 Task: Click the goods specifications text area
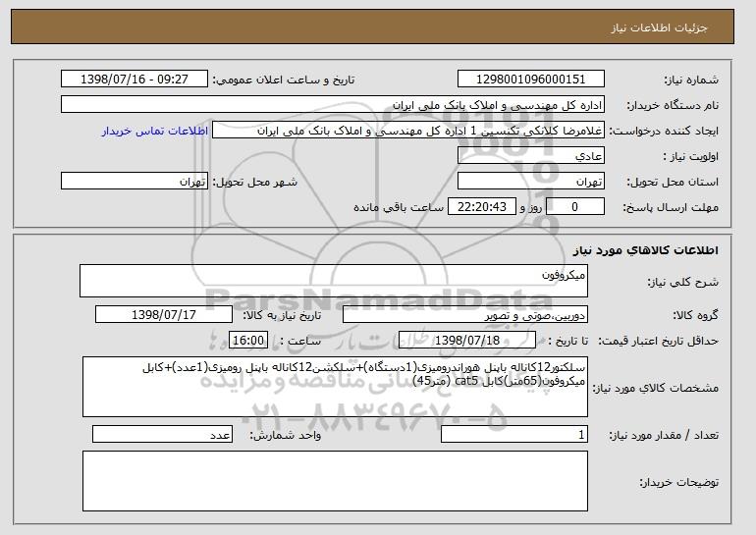335,387
